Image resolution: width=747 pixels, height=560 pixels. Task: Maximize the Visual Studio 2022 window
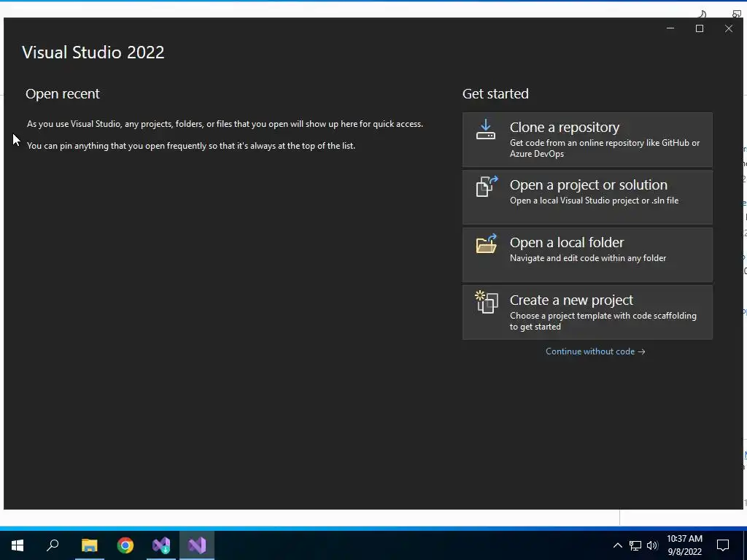pos(700,28)
